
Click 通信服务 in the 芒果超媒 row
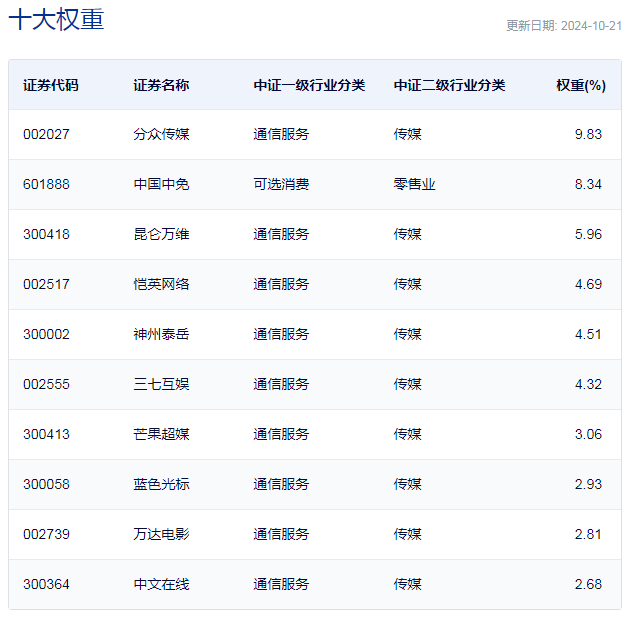click(281, 434)
